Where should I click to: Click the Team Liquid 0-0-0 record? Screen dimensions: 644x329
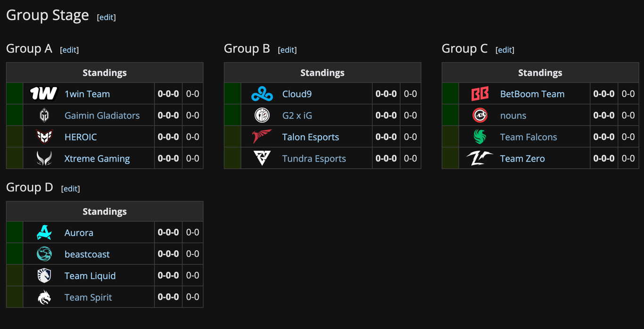[168, 275]
